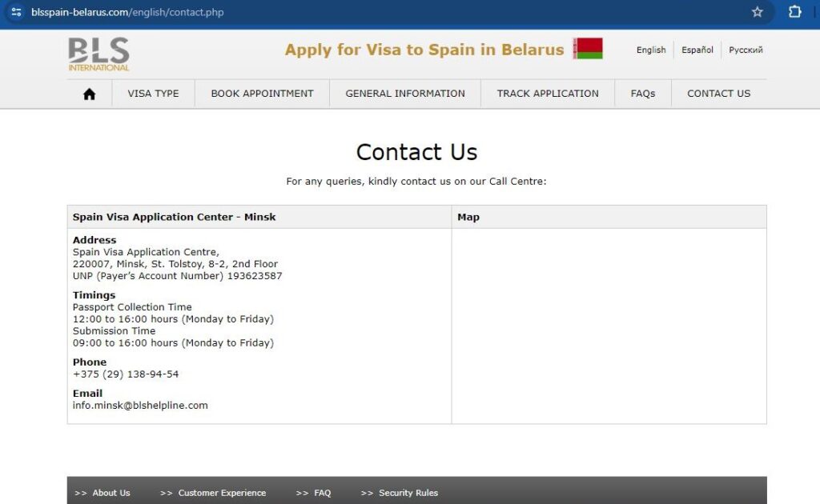
Task: Select the CONTACT US menu item
Action: click(x=718, y=93)
